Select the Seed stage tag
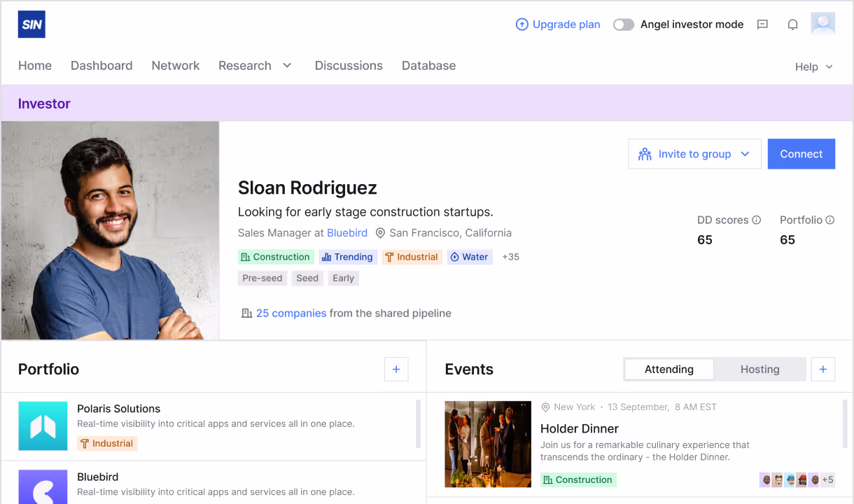854x504 pixels. click(307, 278)
